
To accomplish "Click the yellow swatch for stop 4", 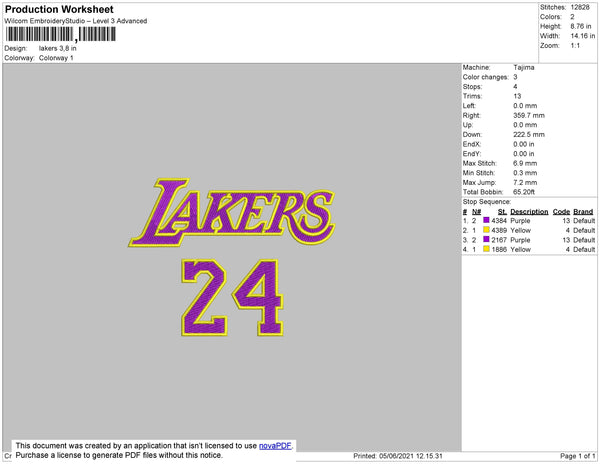I will (x=486, y=249).
